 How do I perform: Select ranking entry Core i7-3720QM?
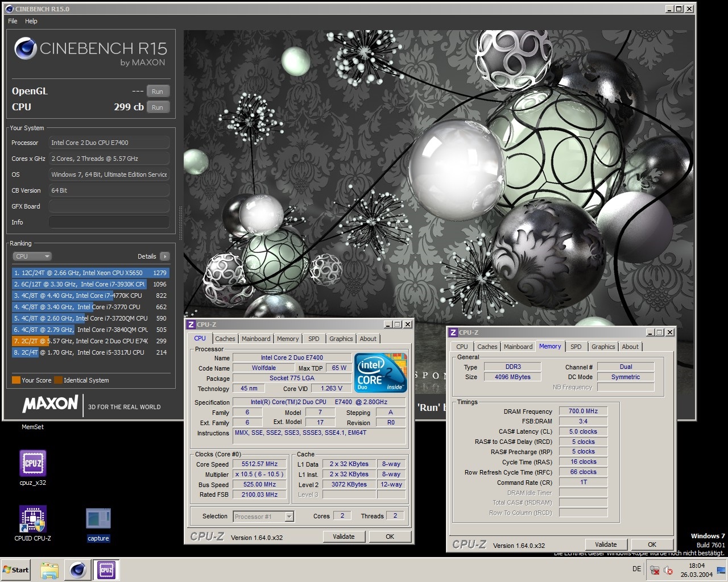pyautogui.click(x=90, y=318)
